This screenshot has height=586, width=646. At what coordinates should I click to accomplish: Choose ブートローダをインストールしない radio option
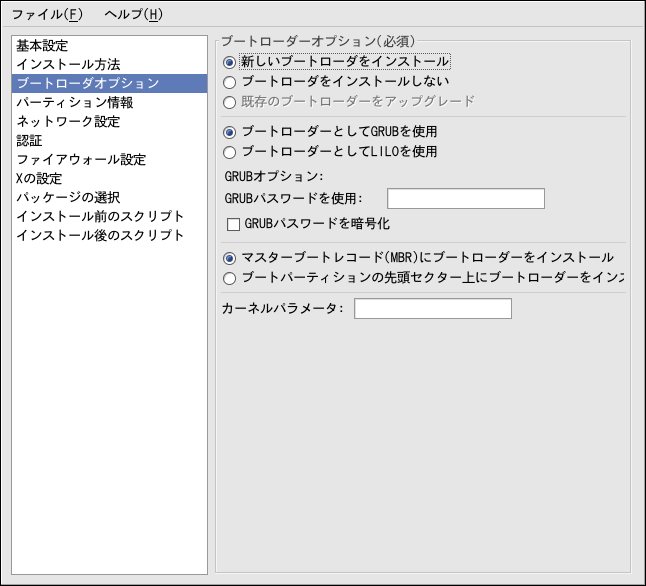pyautogui.click(x=231, y=82)
